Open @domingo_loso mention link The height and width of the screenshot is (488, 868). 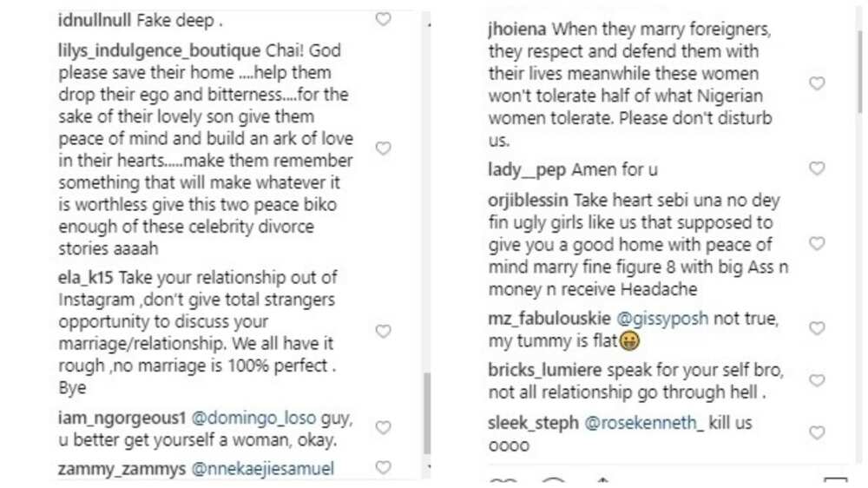pos(253,419)
